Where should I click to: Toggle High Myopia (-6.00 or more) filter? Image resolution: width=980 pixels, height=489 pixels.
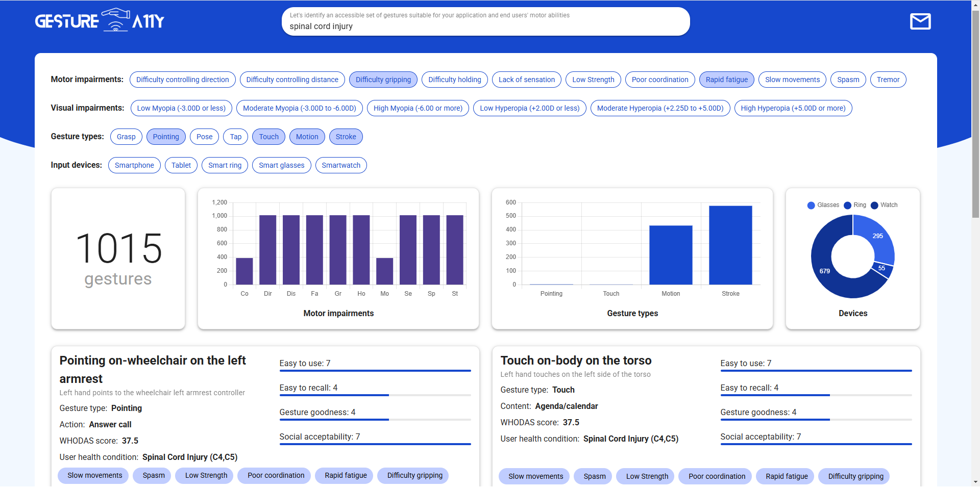418,108
